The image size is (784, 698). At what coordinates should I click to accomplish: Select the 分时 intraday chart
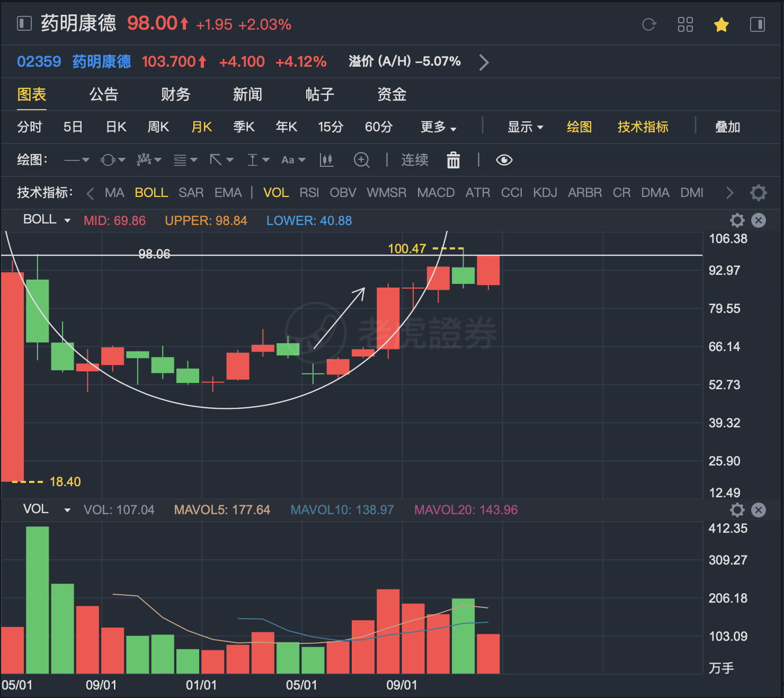pos(30,127)
